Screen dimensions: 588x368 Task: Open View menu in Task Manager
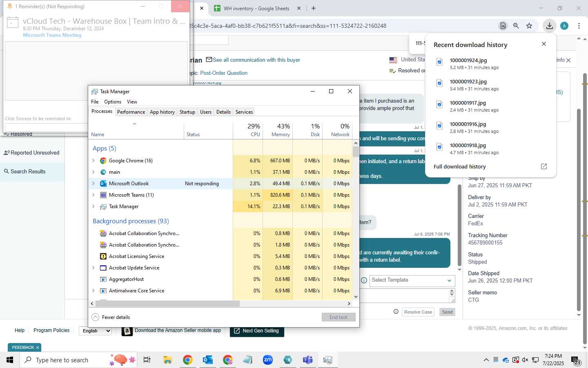tap(132, 102)
